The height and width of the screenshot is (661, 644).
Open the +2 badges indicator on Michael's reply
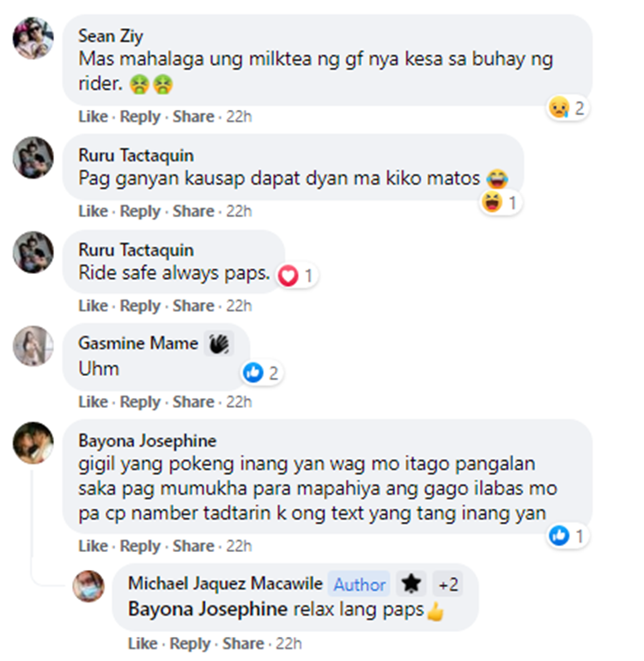(448, 585)
